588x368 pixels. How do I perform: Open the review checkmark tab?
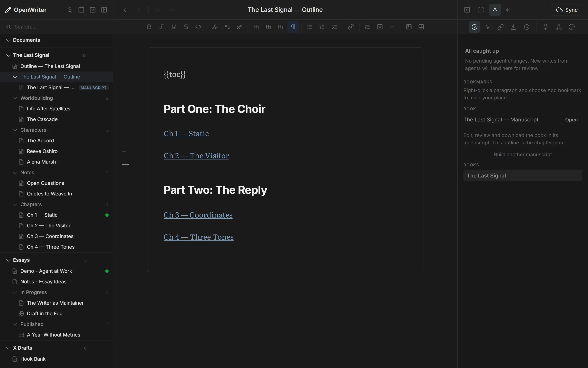pos(474,27)
